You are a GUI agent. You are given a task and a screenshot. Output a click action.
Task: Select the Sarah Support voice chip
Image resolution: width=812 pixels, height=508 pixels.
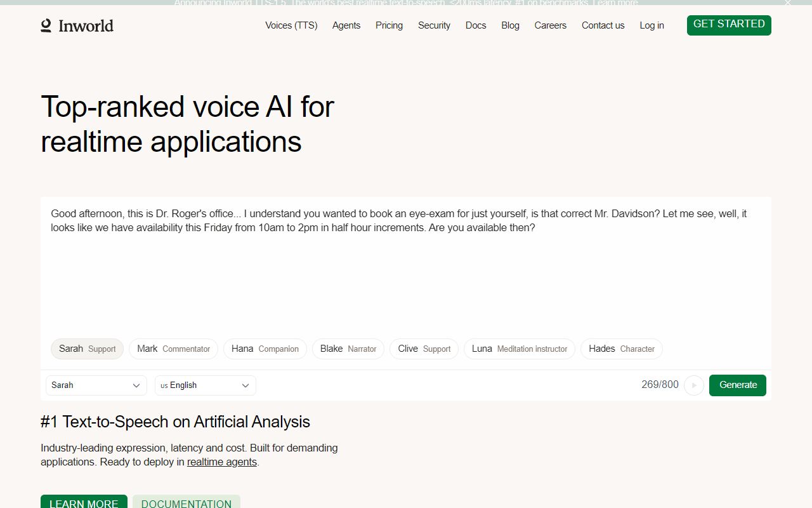pos(87,349)
